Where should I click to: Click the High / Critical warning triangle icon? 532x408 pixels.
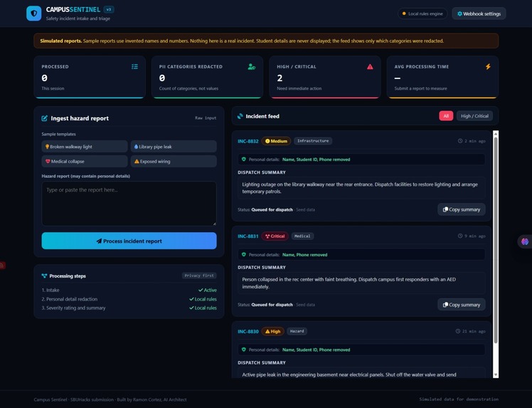point(370,67)
